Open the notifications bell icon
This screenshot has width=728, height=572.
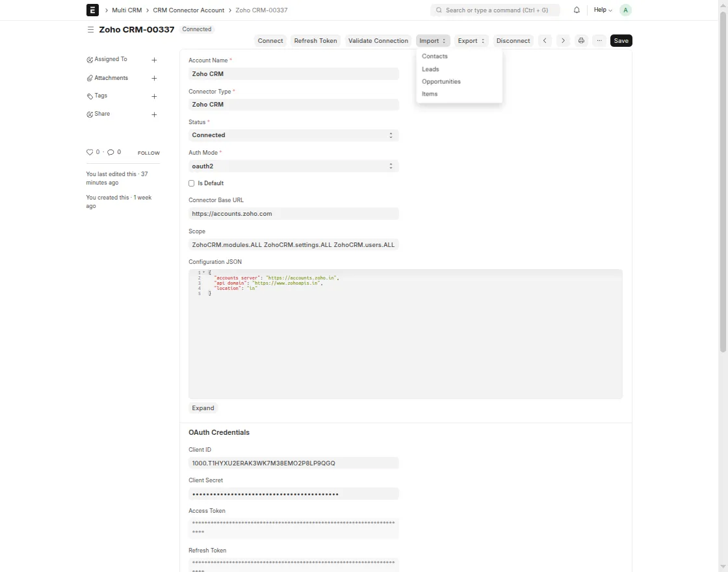coord(577,10)
